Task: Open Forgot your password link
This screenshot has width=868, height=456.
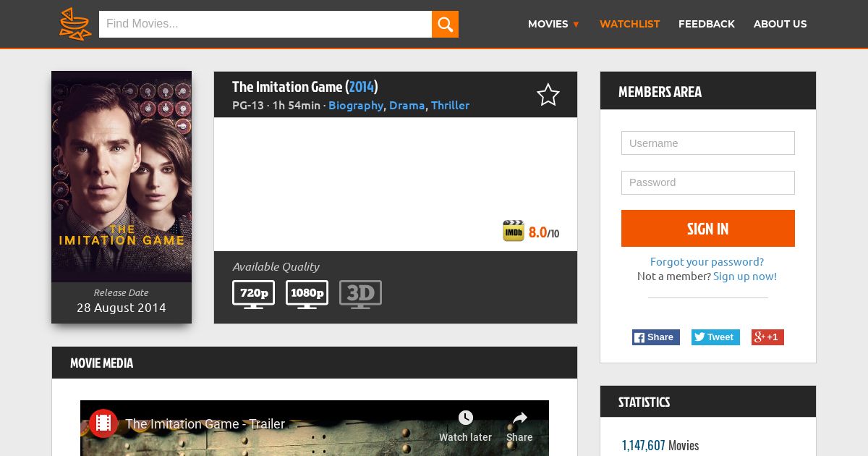Action: click(707, 261)
